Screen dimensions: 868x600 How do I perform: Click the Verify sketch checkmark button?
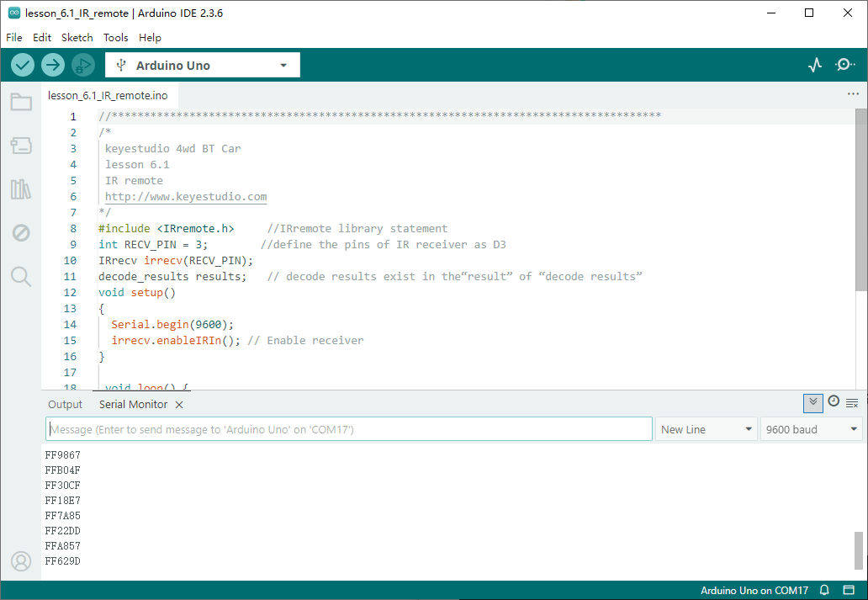23,66
